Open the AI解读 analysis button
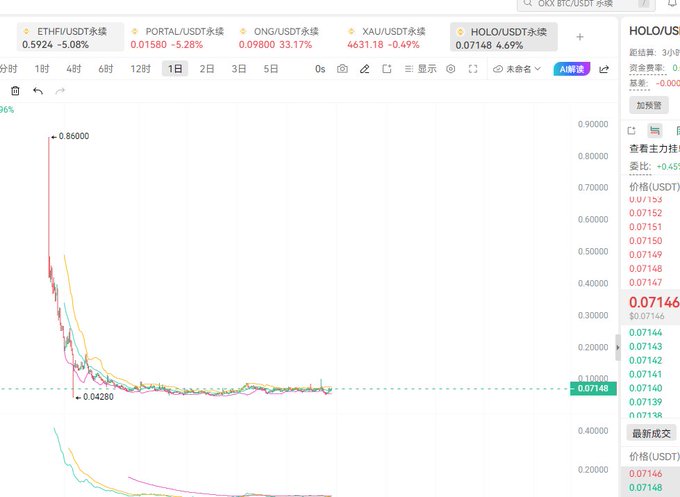 click(572, 69)
